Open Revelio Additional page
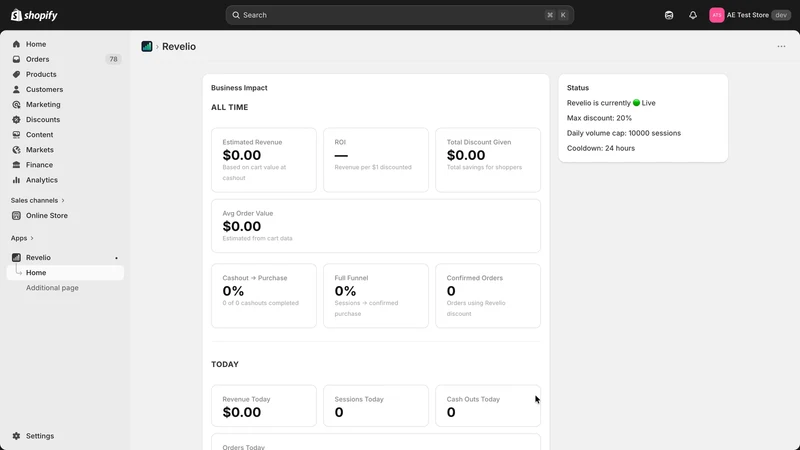This screenshot has width=800, height=450. tap(52, 288)
